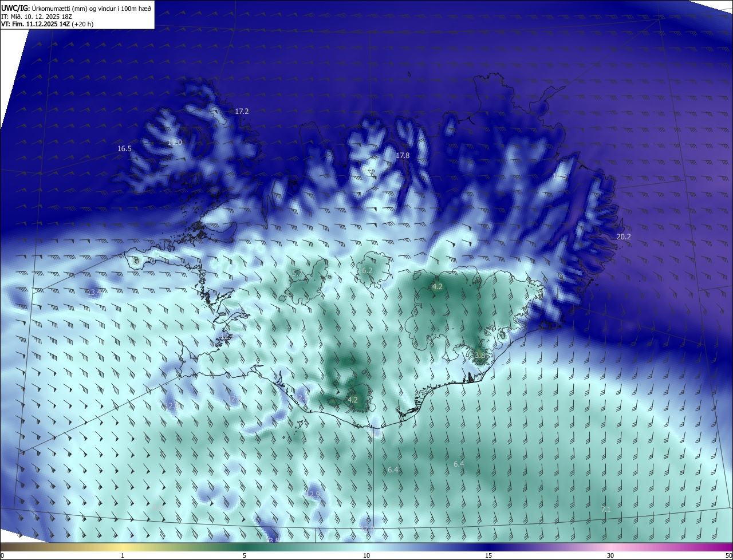Click the 15 tick on the color scale
Image resolution: width=733 pixels, height=560 pixels.
click(488, 555)
